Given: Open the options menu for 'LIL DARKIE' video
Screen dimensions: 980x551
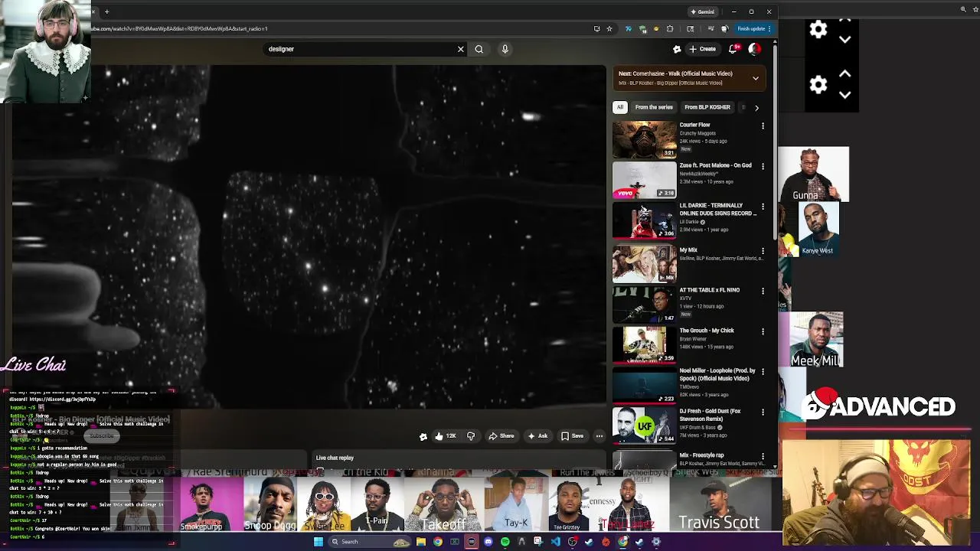Looking at the screenshot, I should pyautogui.click(x=763, y=207).
